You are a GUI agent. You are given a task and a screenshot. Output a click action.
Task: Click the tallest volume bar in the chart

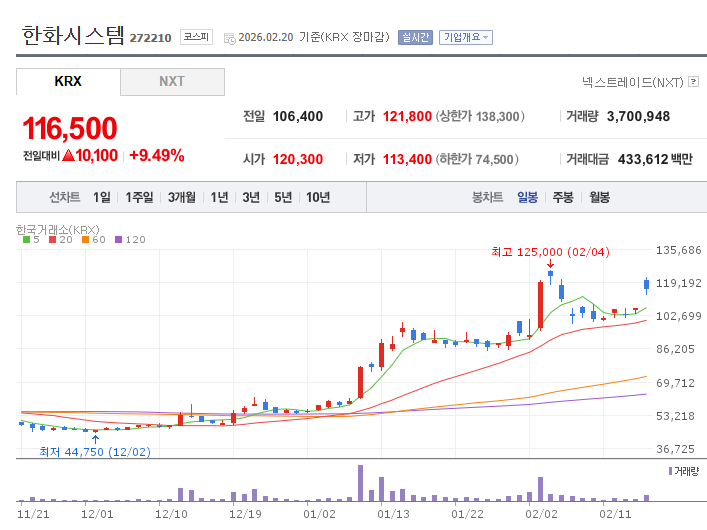360,483
